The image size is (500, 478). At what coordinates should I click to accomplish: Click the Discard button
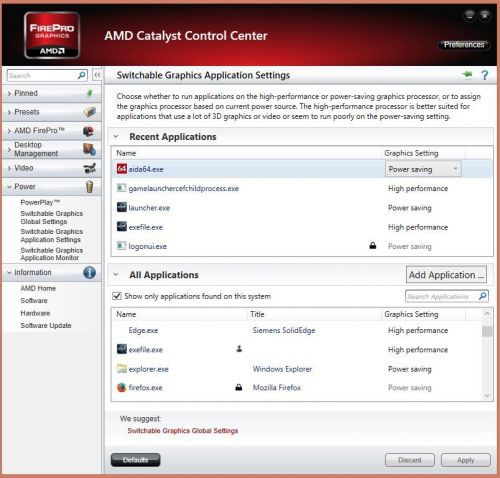tap(410, 460)
